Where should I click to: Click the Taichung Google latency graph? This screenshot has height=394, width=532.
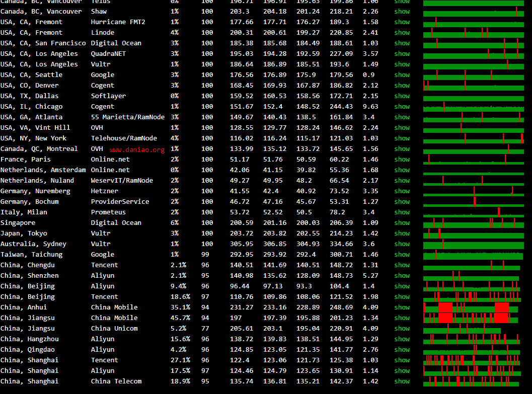(473, 254)
